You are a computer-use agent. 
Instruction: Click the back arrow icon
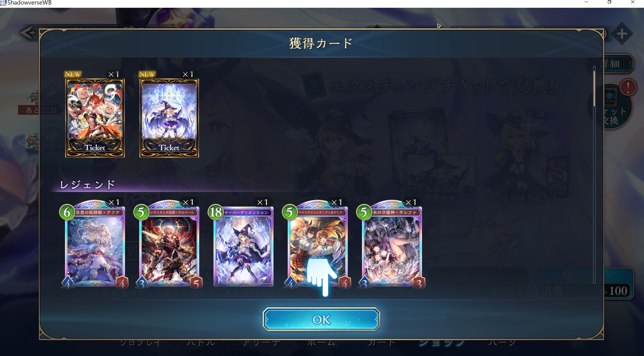tap(28, 33)
